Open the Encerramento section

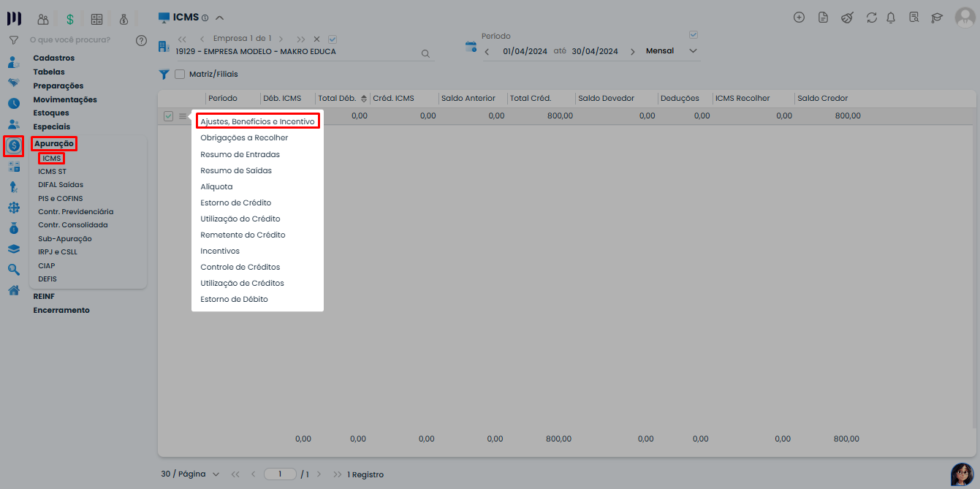[61, 310]
